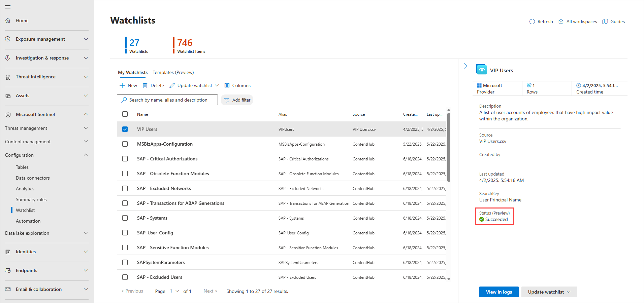The height and width of the screenshot is (303, 644).
Task: Uncheck the VIP Users row checkbox
Action: point(125,129)
